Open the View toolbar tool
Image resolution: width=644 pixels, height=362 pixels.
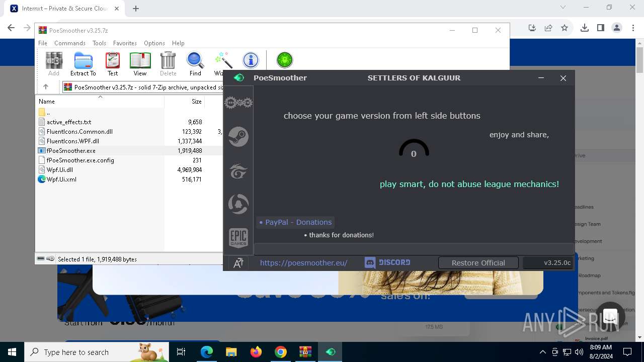[140, 64]
